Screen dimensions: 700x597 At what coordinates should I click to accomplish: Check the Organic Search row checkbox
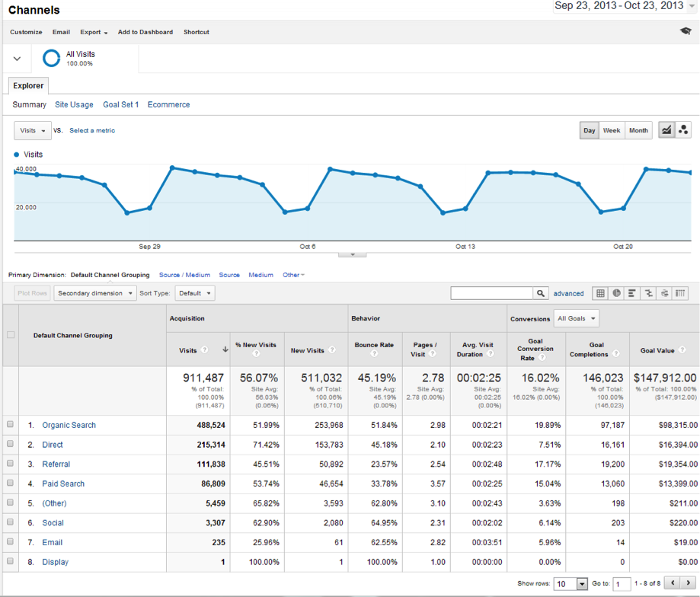pyautogui.click(x=10, y=425)
